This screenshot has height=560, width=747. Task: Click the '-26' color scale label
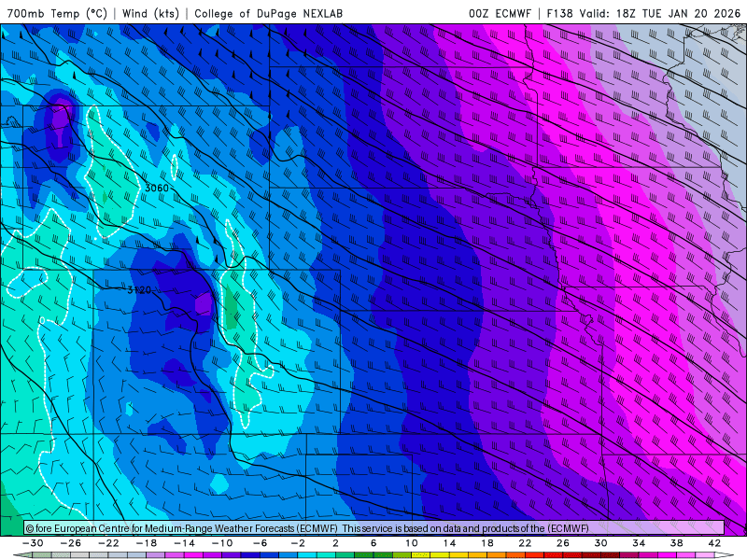point(71,543)
